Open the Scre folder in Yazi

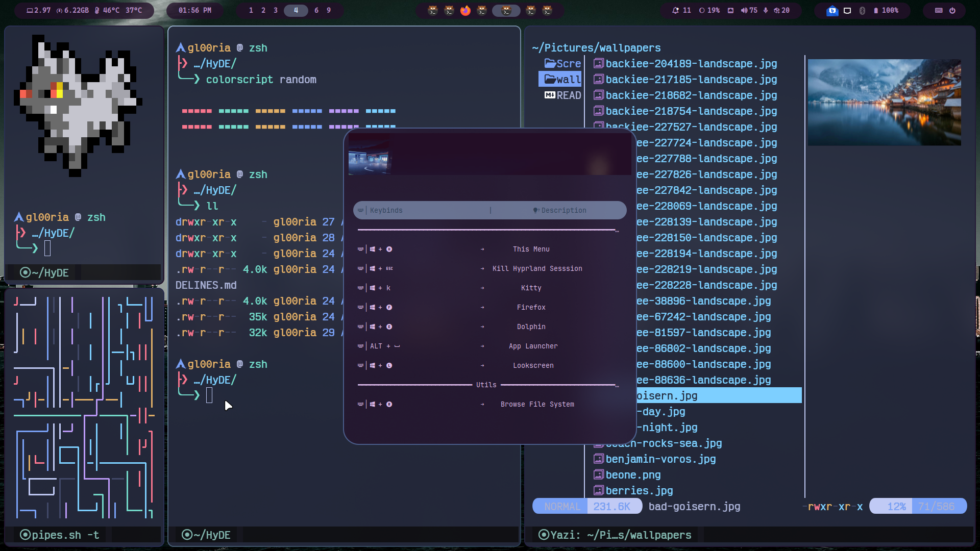point(562,63)
